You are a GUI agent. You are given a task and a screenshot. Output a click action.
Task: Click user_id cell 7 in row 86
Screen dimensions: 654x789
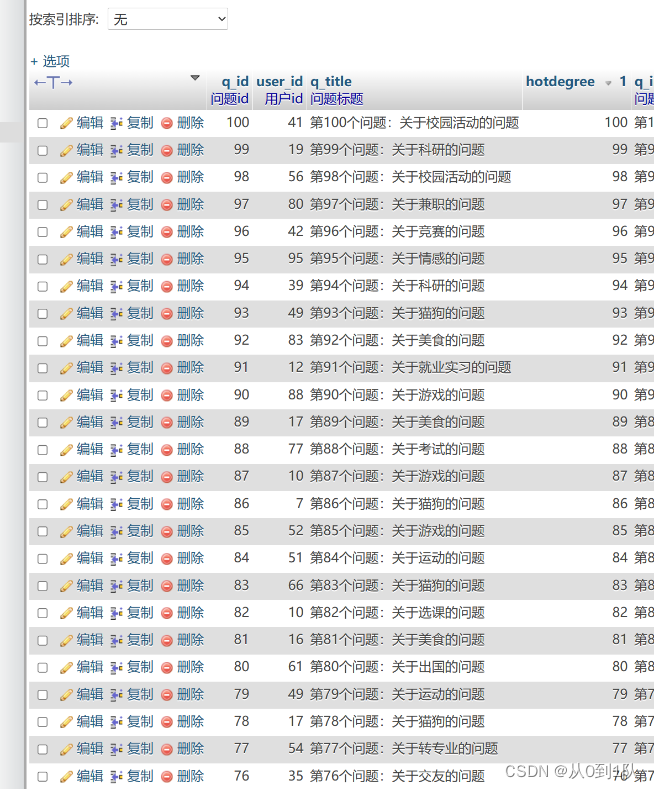299,504
